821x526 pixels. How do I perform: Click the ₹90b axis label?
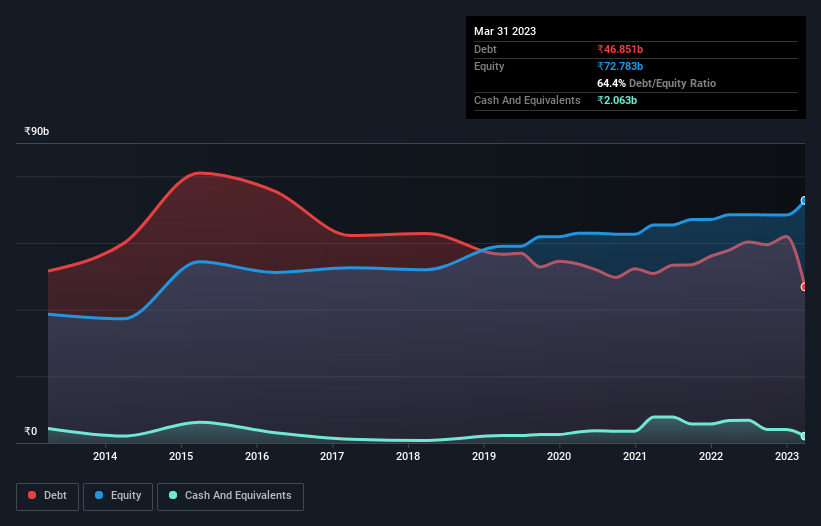tap(37, 131)
